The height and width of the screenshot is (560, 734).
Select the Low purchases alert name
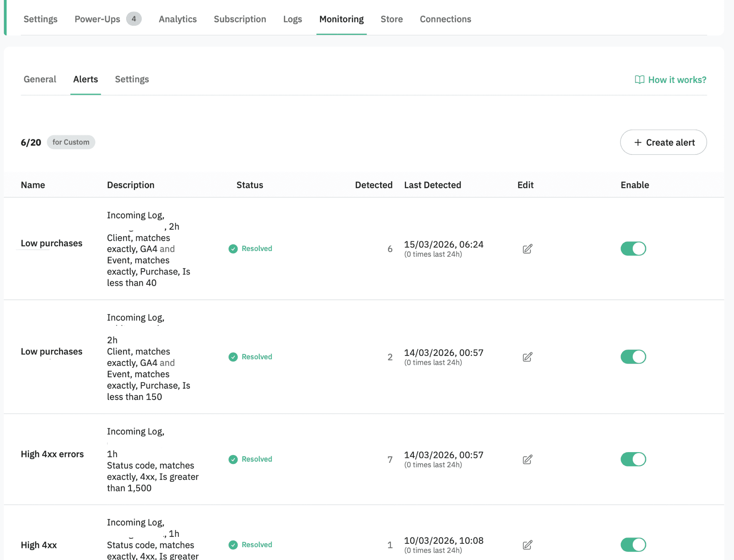[51, 243]
